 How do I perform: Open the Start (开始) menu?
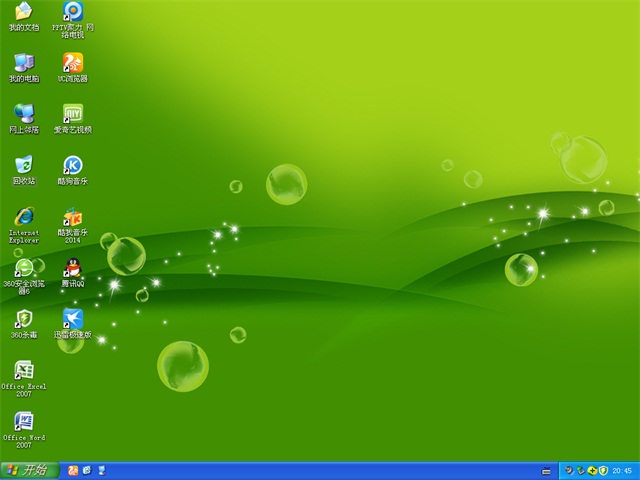pyautogui.click(x=26, y=470)
